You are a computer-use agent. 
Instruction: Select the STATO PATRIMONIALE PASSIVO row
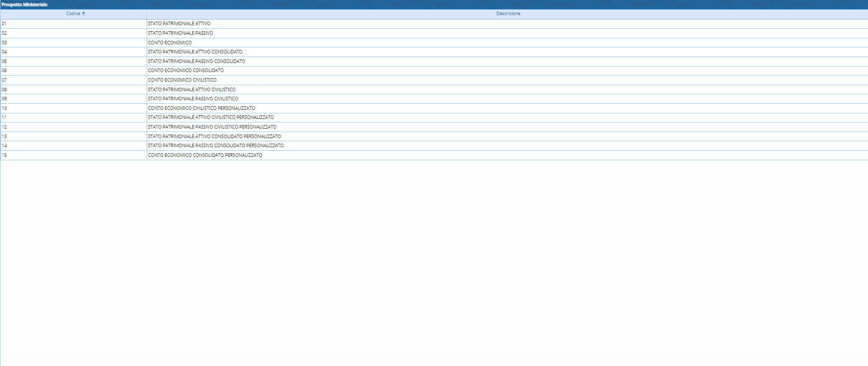180,33
